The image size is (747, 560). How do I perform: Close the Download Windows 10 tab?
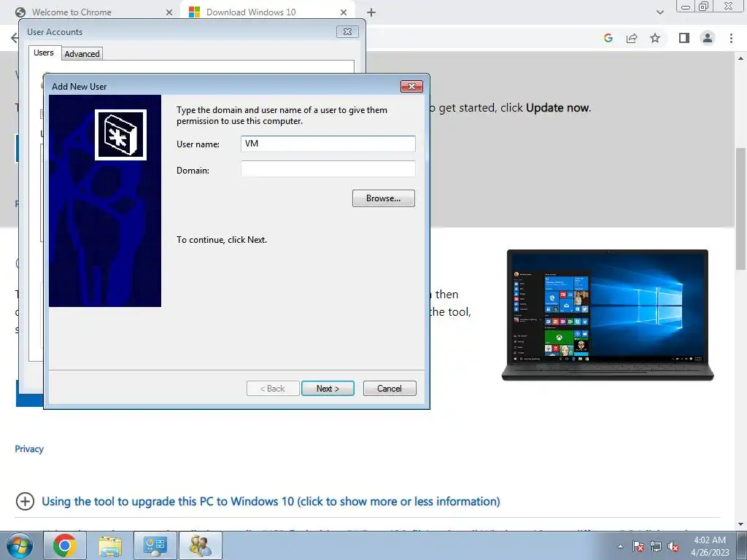point(344,12)
